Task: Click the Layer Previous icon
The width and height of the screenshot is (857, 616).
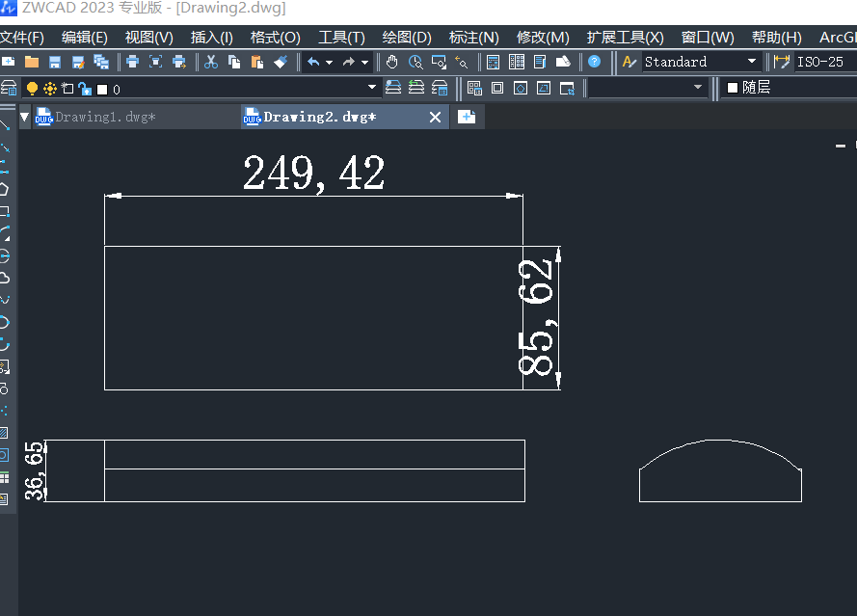Action: pyautogui.click(x=416, y=88)
